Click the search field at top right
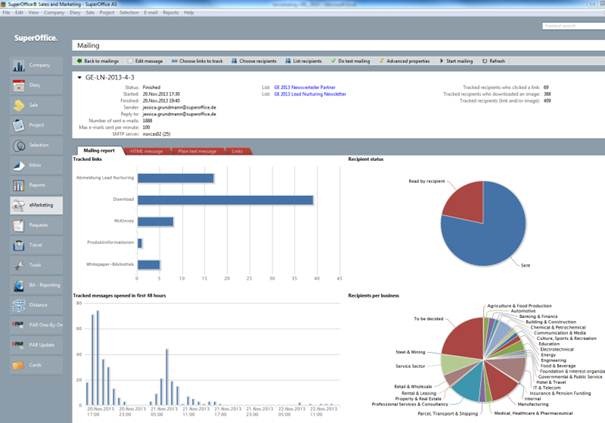This screenshot has width=605, height=423. point(573,26)
